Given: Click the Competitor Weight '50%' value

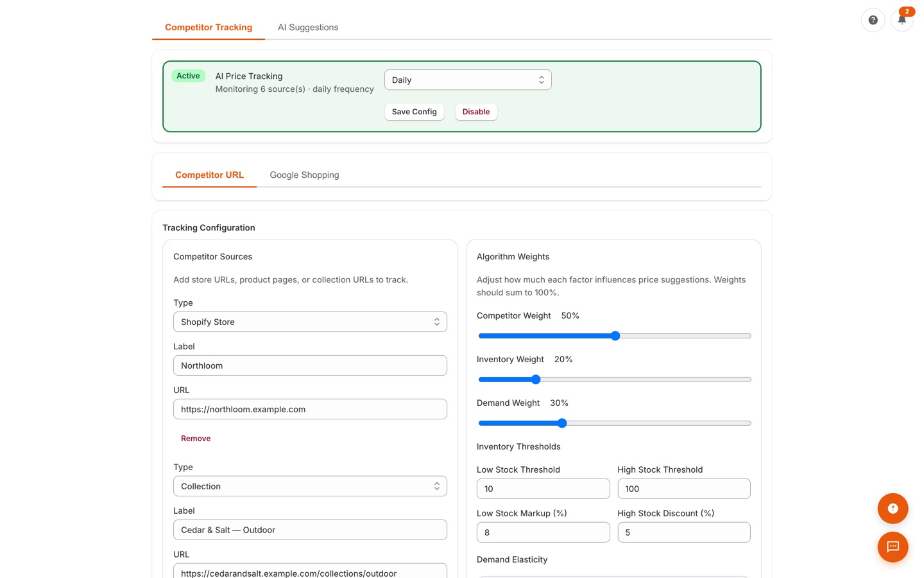Looking at the screenshot, I should click(570, 316).
